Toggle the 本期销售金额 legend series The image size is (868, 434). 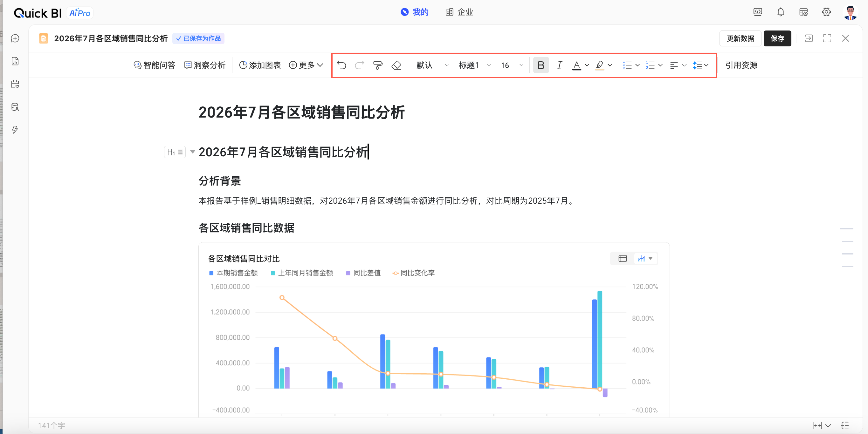[x=233, y=273]
